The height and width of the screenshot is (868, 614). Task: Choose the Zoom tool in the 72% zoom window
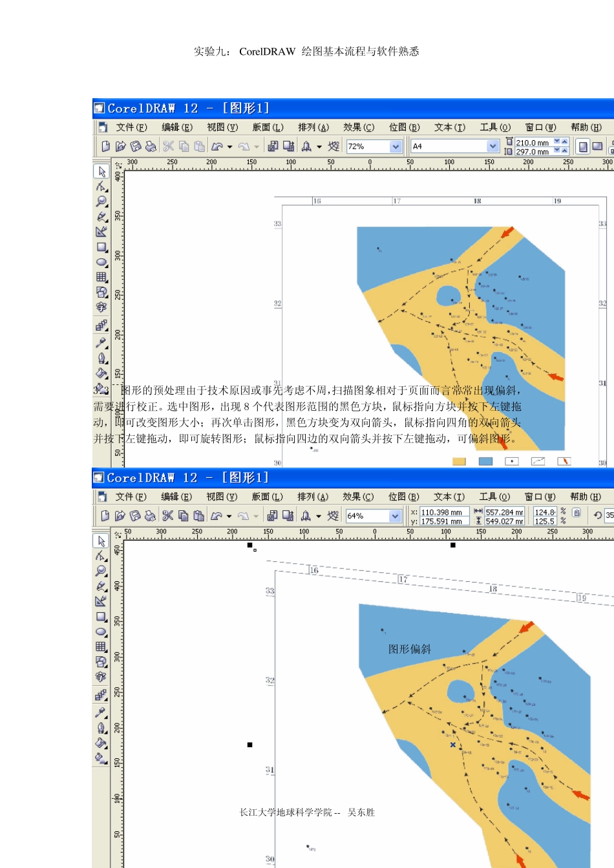pyautogui.click(x=101, y=201)
